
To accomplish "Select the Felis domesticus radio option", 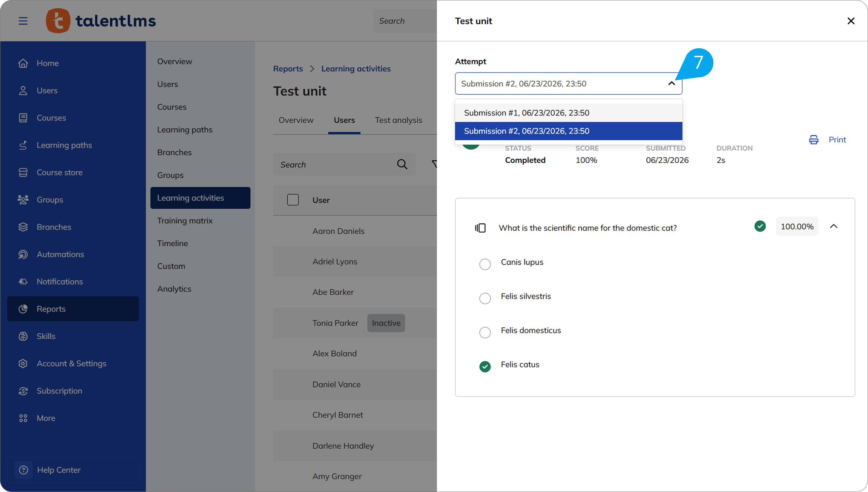I will [x=485, y=332].
